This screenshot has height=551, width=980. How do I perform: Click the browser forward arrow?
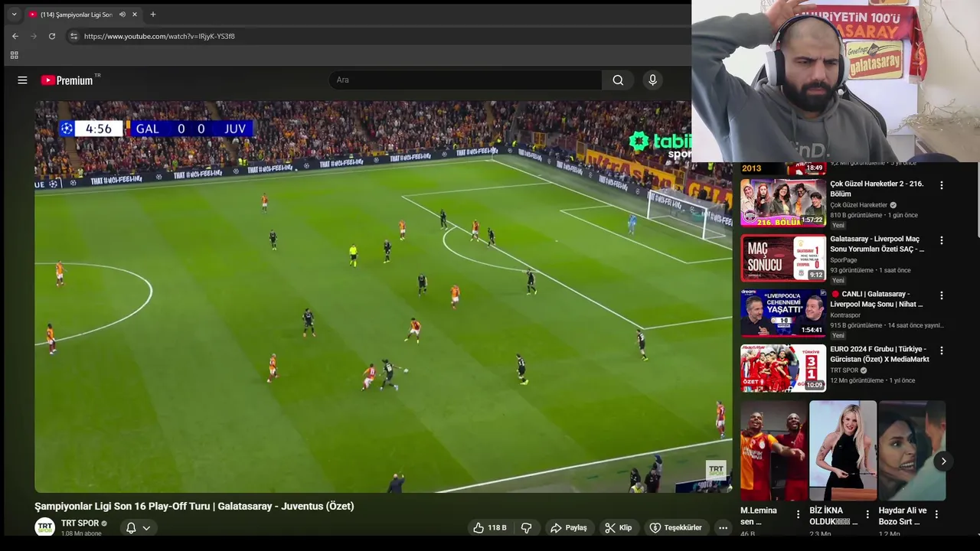pos(33,36)
